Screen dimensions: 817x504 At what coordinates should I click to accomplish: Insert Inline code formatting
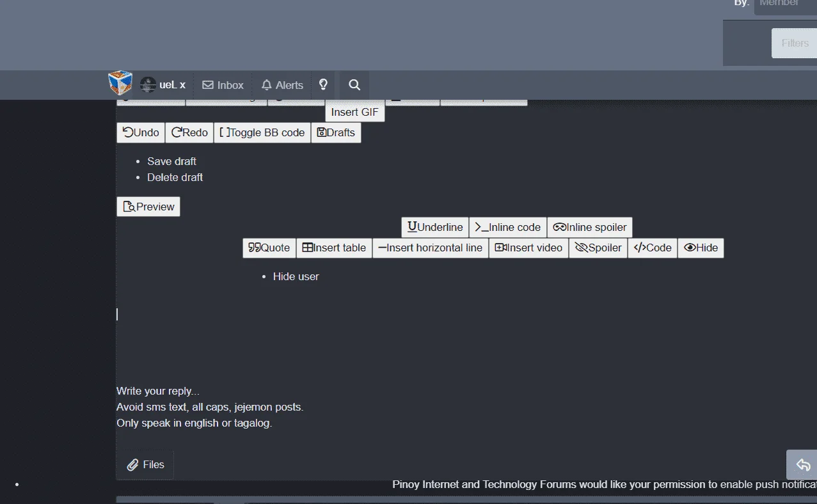click(508, 227)
